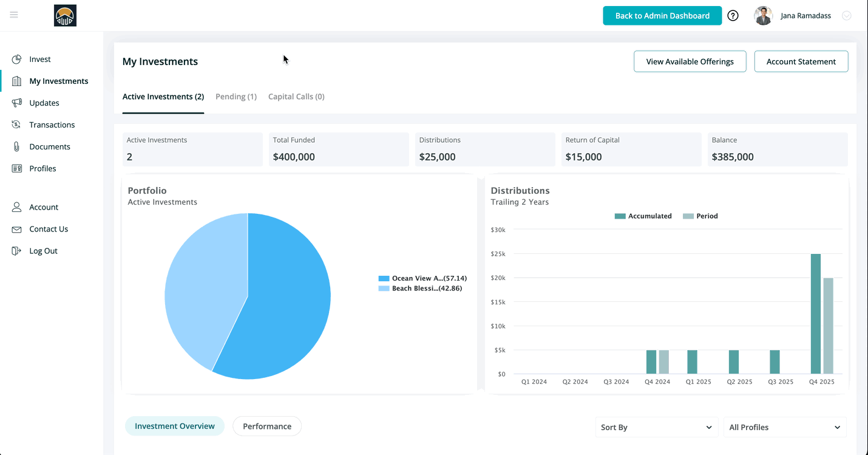Image resolution: width=868 pixels, height=455 pixels.
Task: Open the Sort By dropdown
Action: click(656, 427)
